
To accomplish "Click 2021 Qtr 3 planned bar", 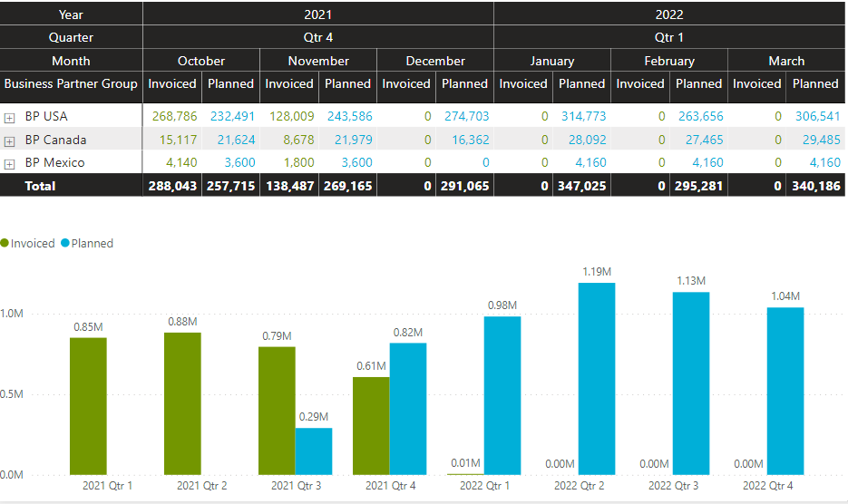I will [x=314, y=451].
